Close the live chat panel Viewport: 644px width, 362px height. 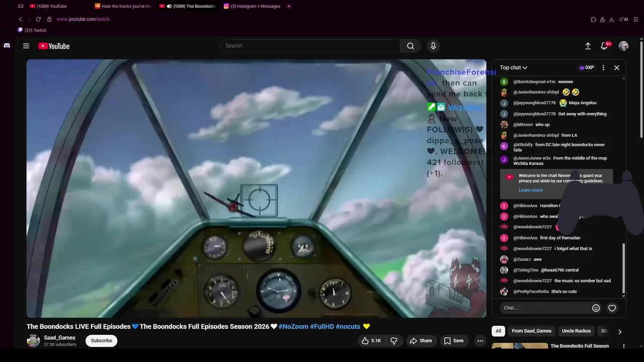click(x=617, y=67)
